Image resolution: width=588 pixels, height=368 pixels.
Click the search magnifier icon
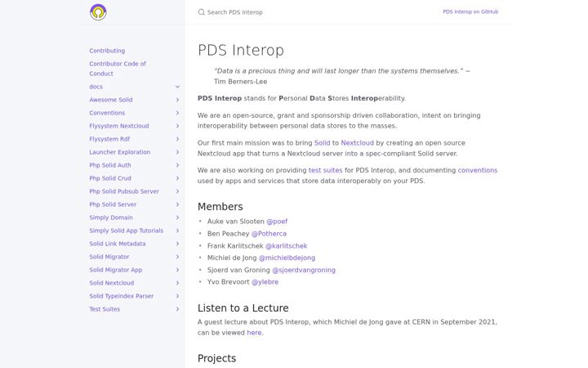coord(202,12)
